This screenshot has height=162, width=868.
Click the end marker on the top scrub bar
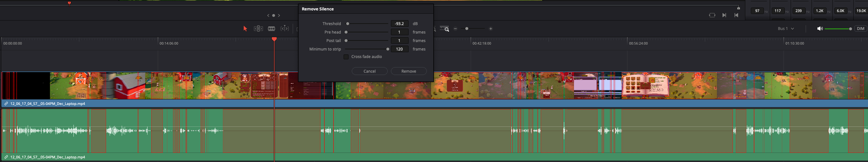point(738,7)
